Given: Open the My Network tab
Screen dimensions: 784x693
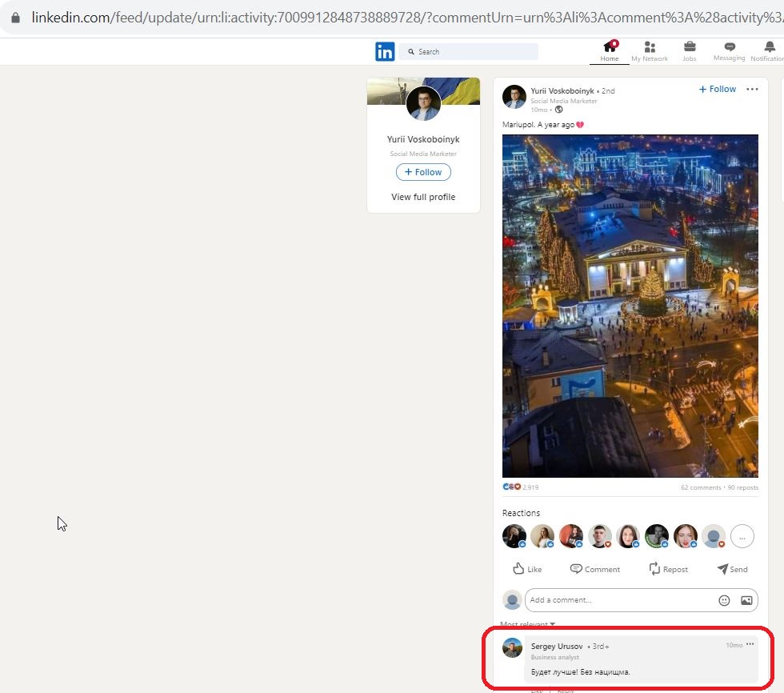Looking at the screenshot, I should pyautogui.click(x=649, y=51).
